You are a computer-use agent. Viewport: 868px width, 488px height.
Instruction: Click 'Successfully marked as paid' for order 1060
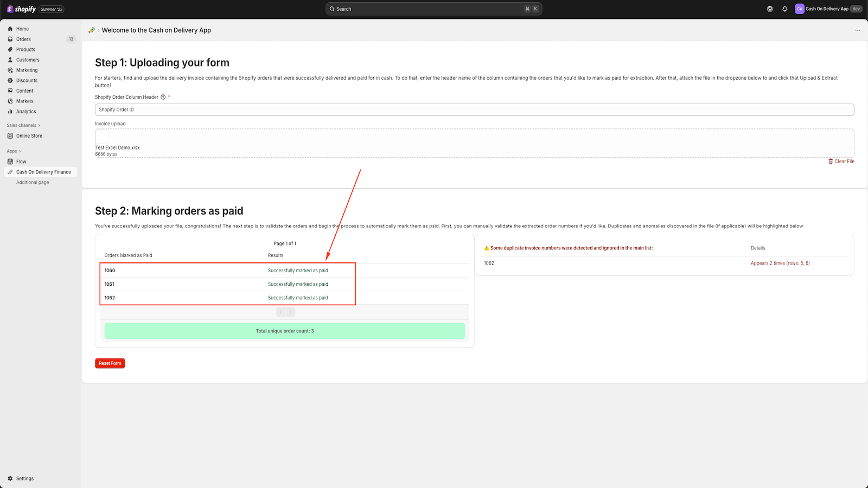click(x=298, y=271)
